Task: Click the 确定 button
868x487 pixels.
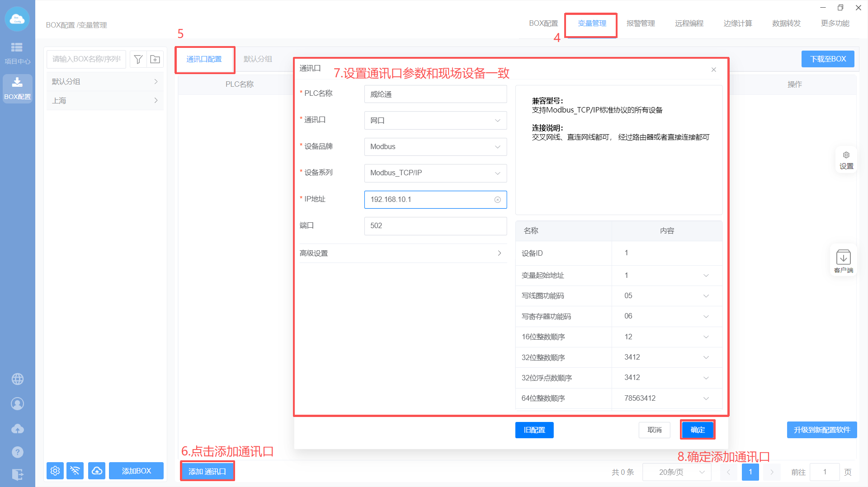Action: (698, 430)
